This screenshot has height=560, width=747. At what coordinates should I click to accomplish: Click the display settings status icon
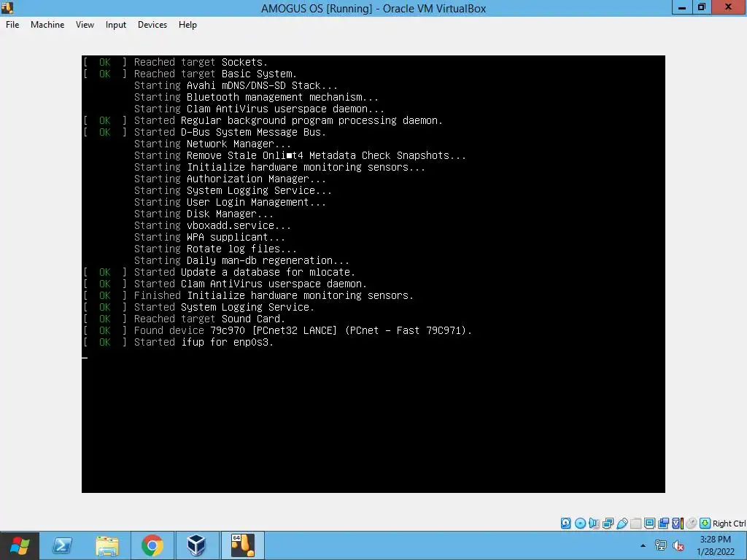(x=649, y=524)
